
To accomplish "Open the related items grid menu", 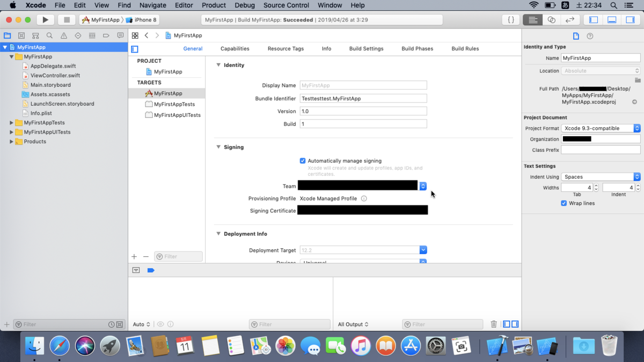I will click(135, 35).
